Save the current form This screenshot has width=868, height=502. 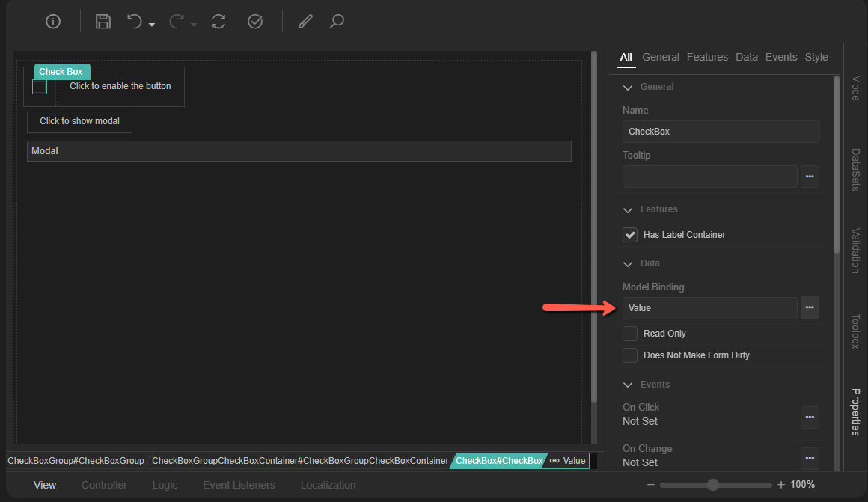(x=103, y=22)
